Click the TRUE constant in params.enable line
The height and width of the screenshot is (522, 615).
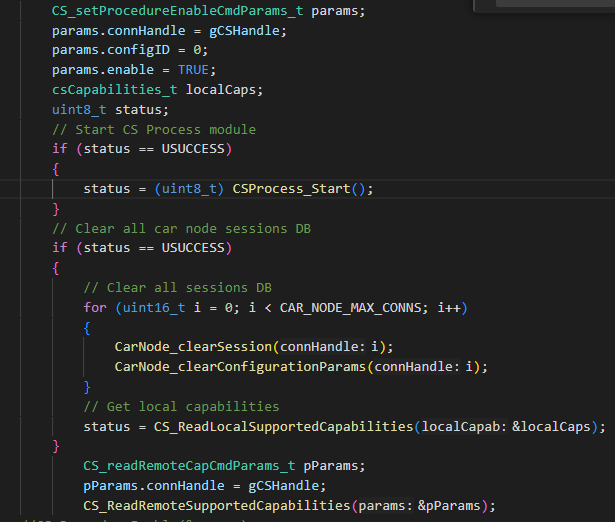193,70
